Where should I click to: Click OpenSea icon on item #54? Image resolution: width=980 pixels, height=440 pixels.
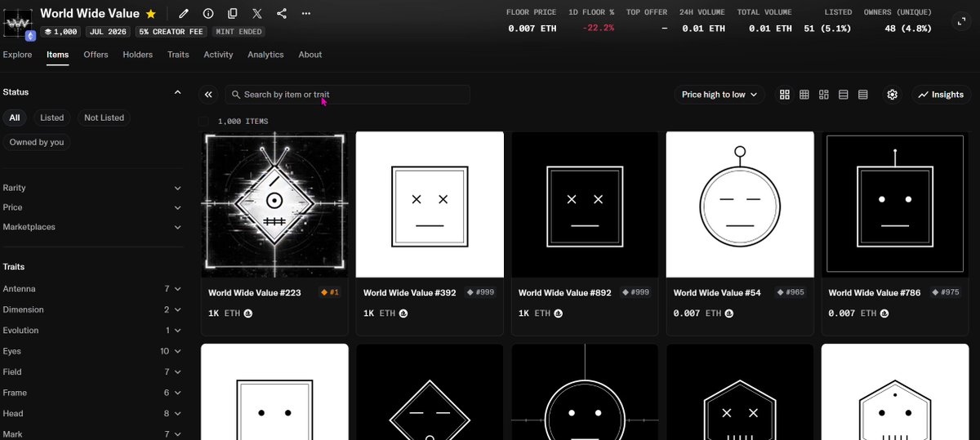(x=729, y=313)
